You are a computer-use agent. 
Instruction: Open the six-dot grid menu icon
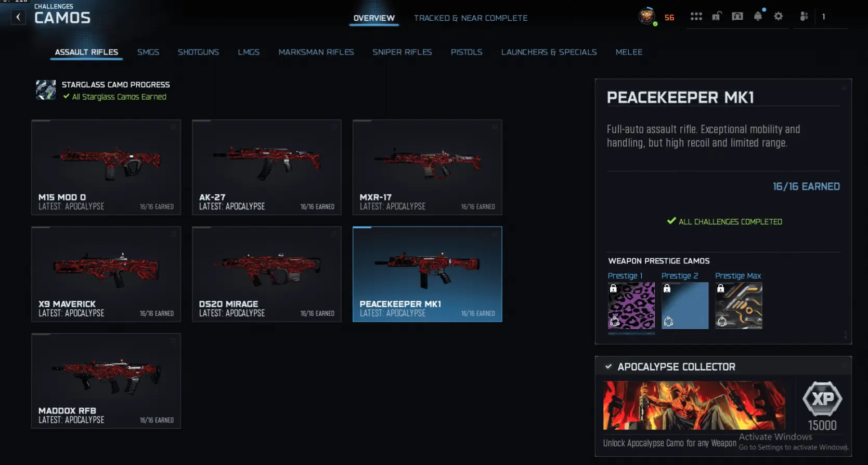[696, 17]
